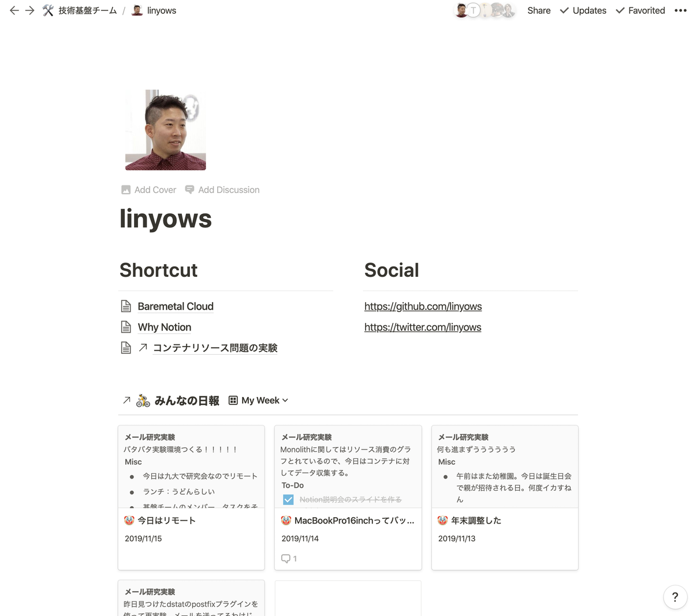Uncheck the Notion説明会 to-do checkbox

click(x=288, y=499)
